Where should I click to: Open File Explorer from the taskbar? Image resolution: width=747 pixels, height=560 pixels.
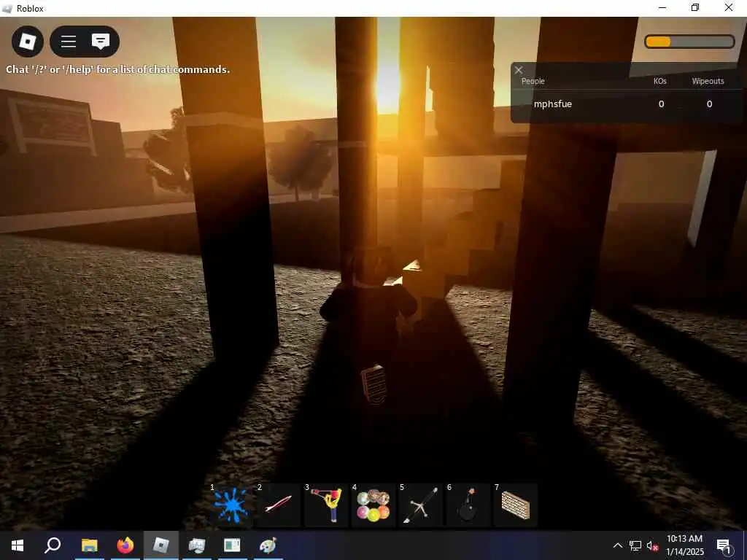[89, 545]
